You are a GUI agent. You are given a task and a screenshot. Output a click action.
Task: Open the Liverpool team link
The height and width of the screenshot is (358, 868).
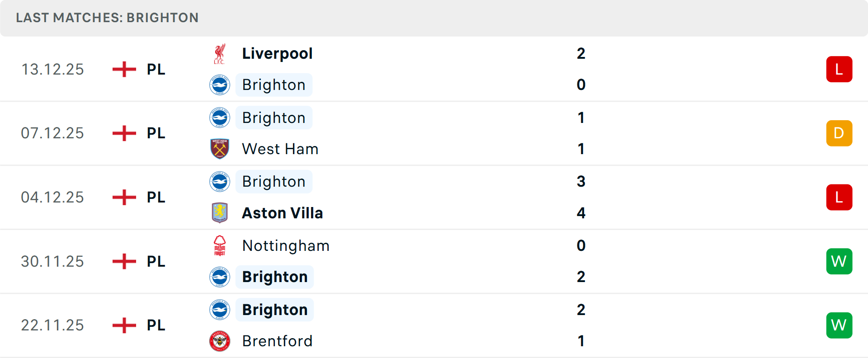coord(277,54)
